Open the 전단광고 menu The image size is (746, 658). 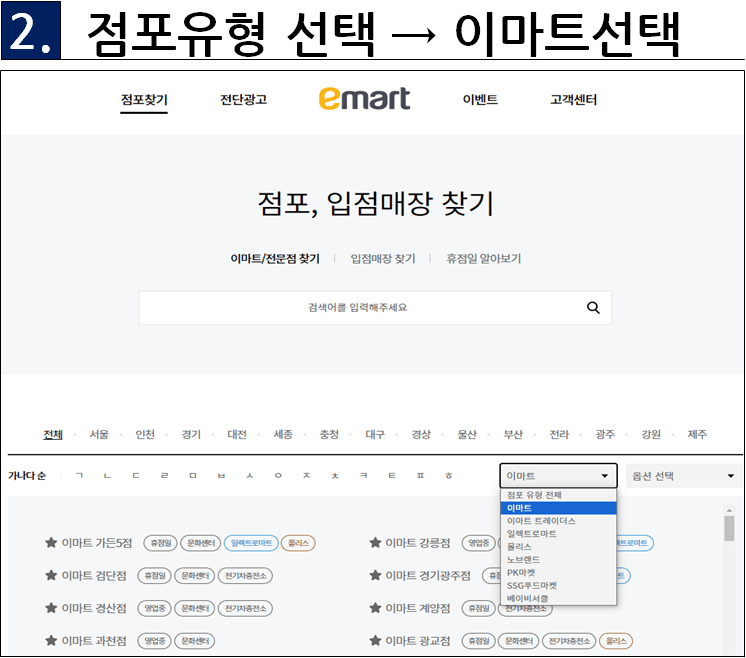pyautogui.click(x=243, y=100)
